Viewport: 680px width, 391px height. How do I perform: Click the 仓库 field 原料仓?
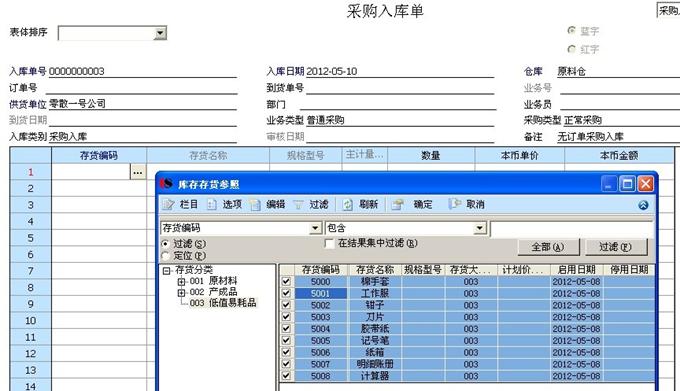tap(618, 71)
